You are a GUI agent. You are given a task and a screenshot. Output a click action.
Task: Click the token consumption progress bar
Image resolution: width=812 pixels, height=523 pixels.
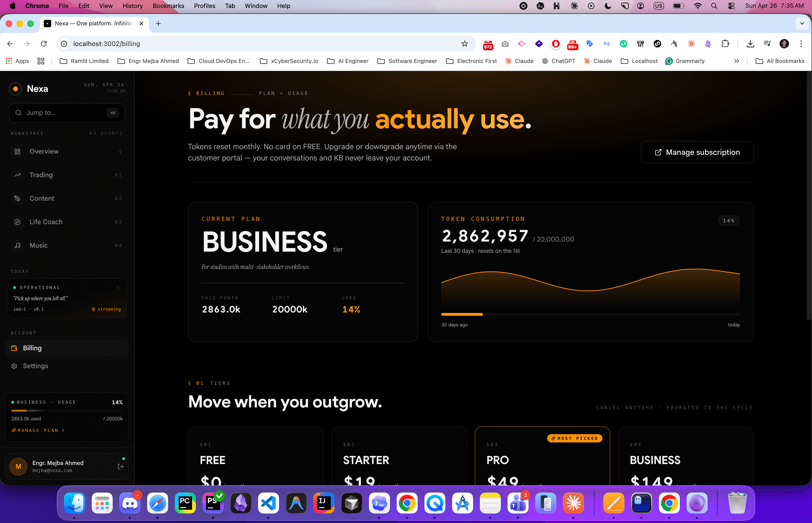pos(590,314)
